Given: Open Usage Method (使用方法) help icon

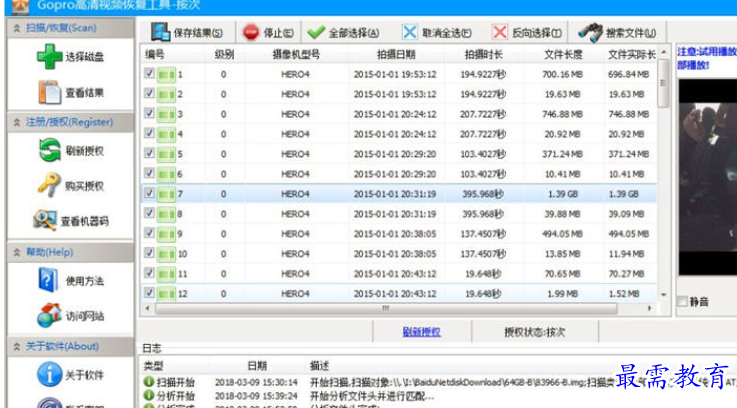Looking at the screenshot, I should pos(48,280).
